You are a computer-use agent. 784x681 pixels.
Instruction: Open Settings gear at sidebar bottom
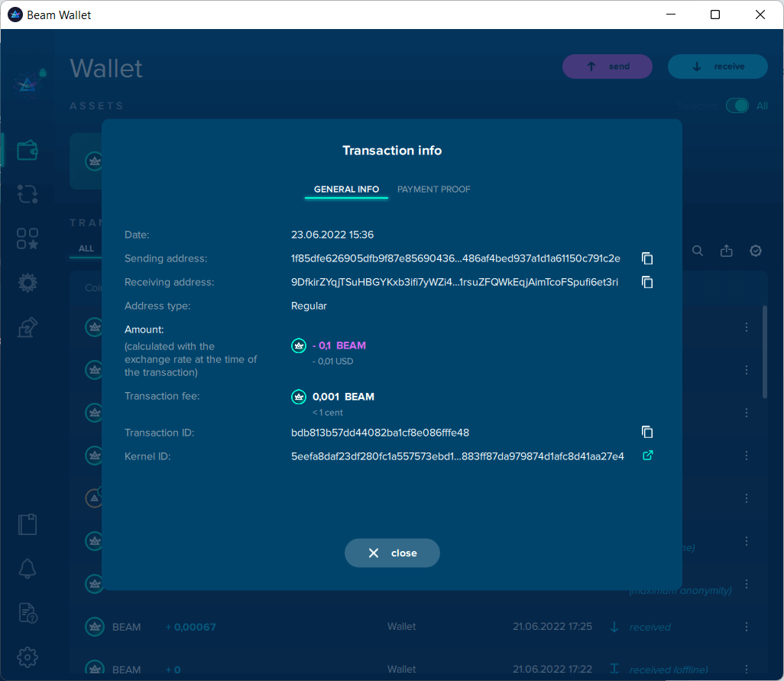(28, 657)
